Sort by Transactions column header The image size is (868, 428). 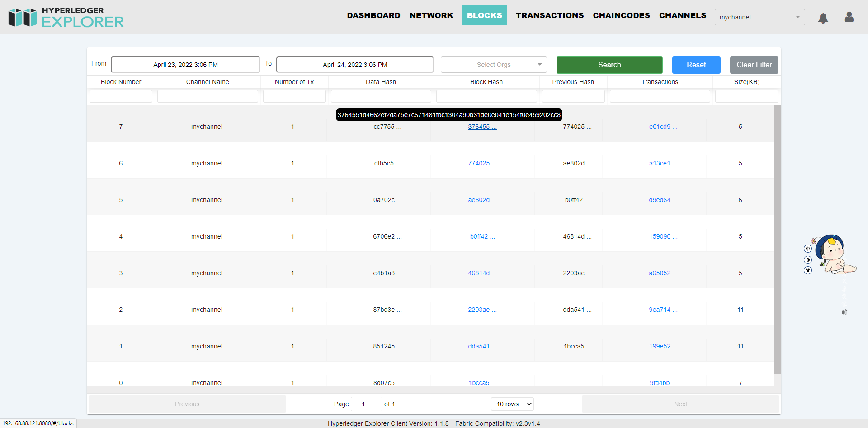pyautogui.click(x=660, y=82)
